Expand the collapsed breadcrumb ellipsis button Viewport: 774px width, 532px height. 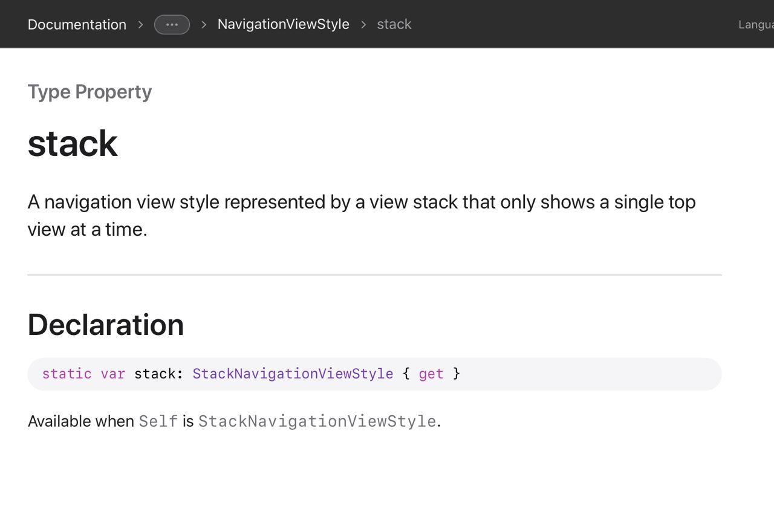pyautogui.click(x=172, y=25)
